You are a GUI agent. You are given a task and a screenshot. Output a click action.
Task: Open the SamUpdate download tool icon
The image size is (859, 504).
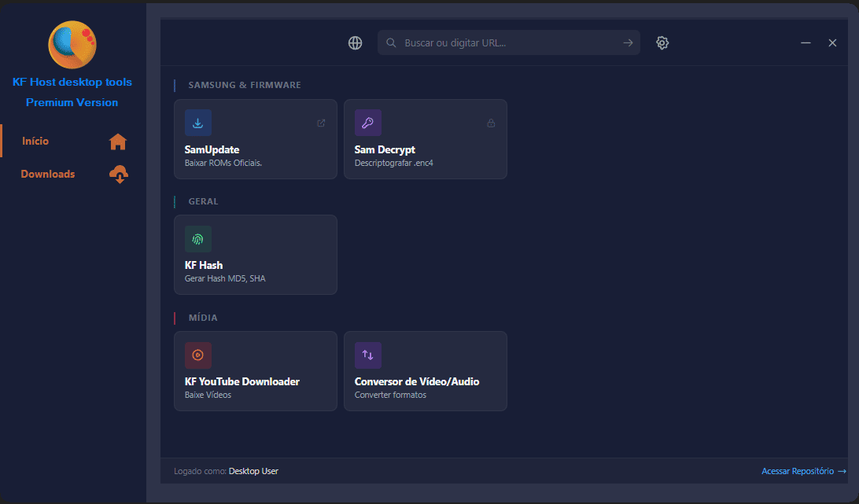197,123
